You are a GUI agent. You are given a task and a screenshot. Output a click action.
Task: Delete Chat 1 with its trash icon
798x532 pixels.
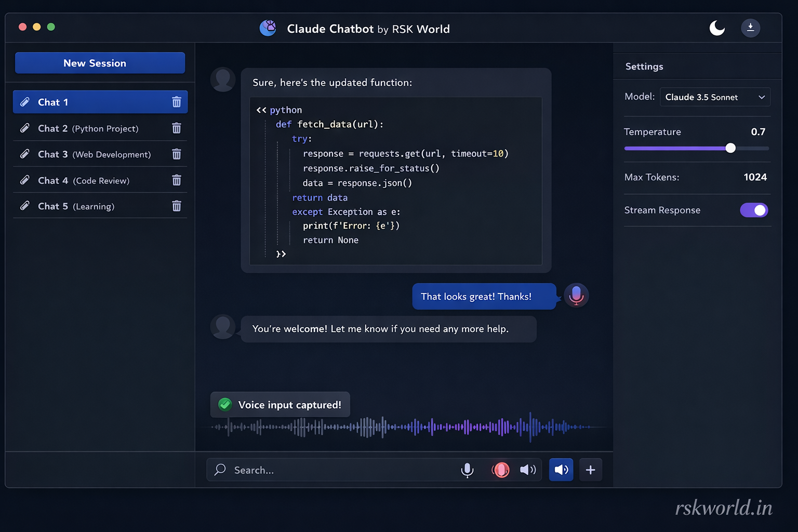point(177,102)
